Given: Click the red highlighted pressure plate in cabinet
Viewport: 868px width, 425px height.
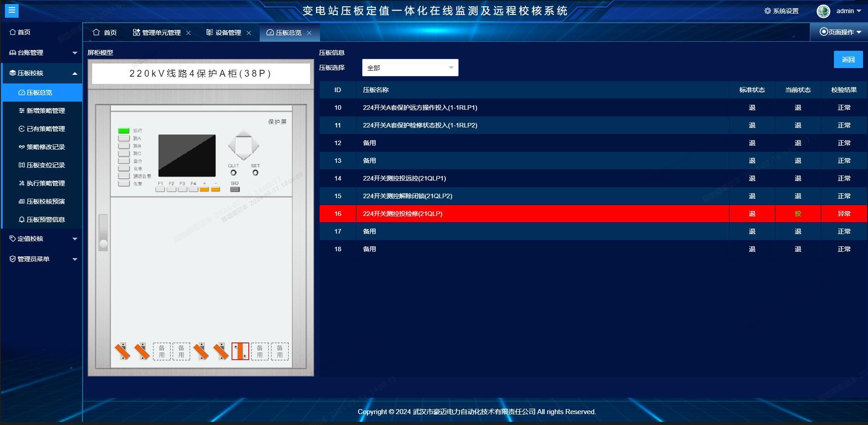Looking at the screenshot, I should point(240,351).
